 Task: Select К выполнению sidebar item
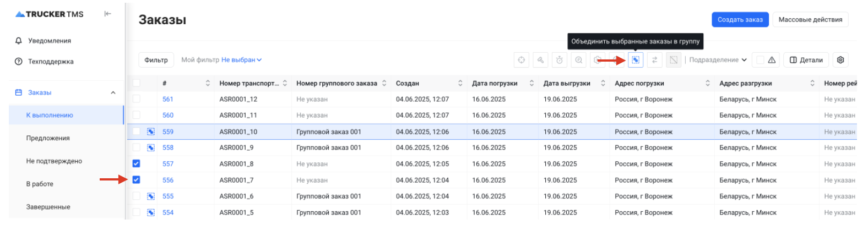pos(66,115)
